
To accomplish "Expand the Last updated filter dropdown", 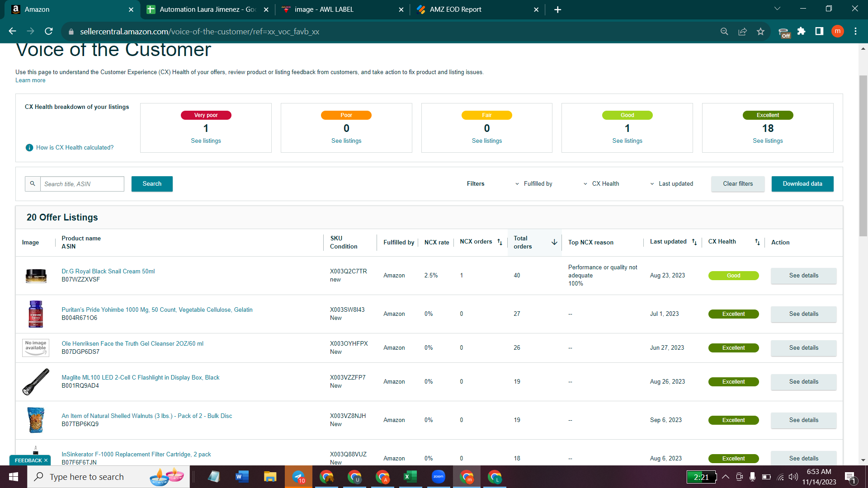I will [671, 184].
